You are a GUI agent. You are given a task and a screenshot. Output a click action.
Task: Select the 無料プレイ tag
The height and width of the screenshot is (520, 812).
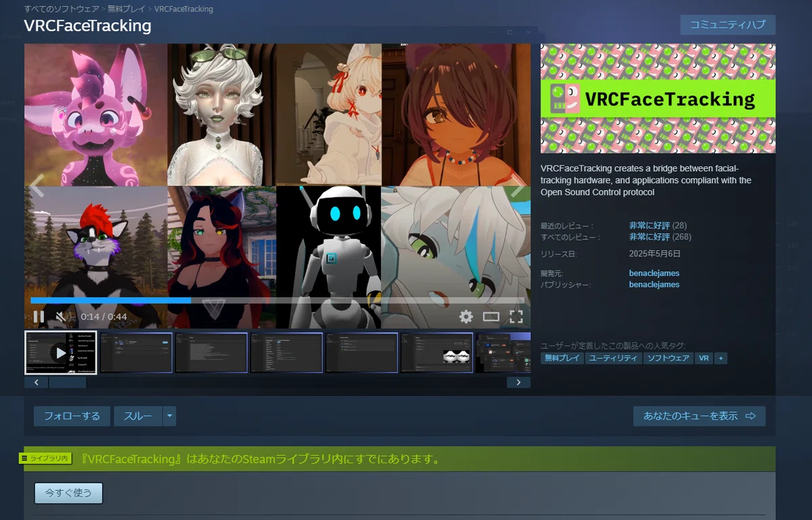coord(562,358)
